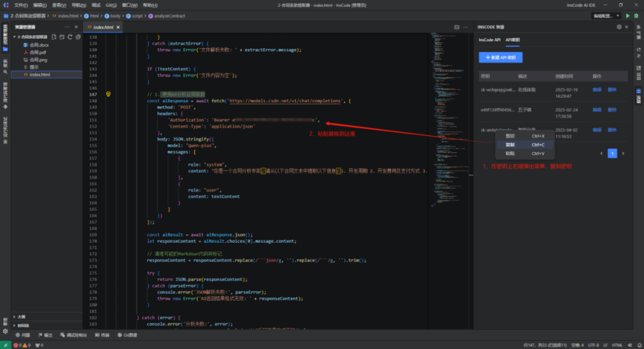This screenshot has height=349, width=644.
Task: Click the AI icon in the right sidebar
Action: click(639, 52)
